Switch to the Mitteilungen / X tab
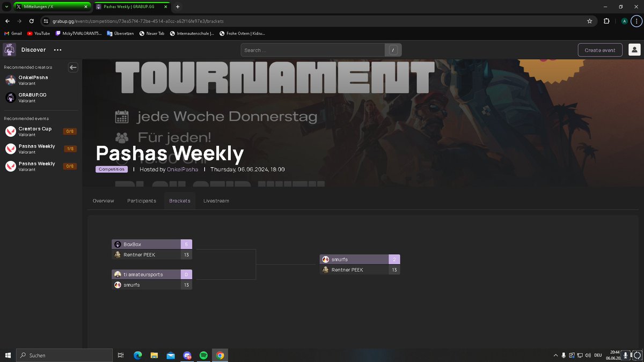 [x=52, y=6]
